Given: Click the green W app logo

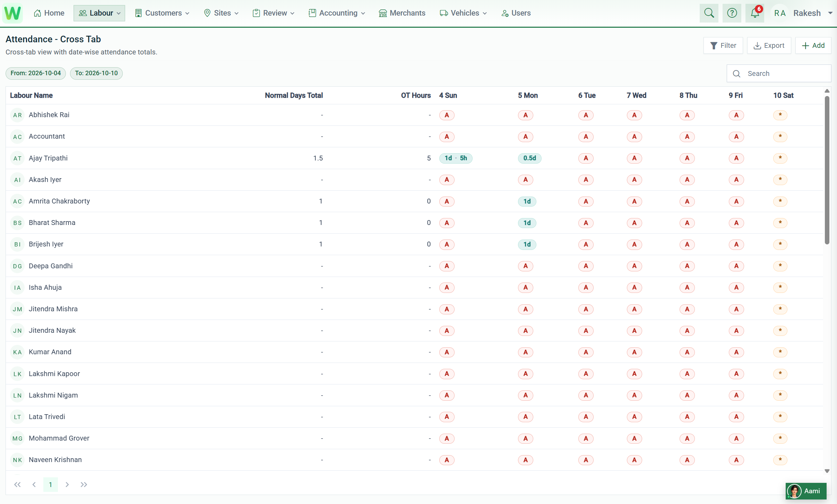Looking at the screenshot, I should (x=13, y=13).
